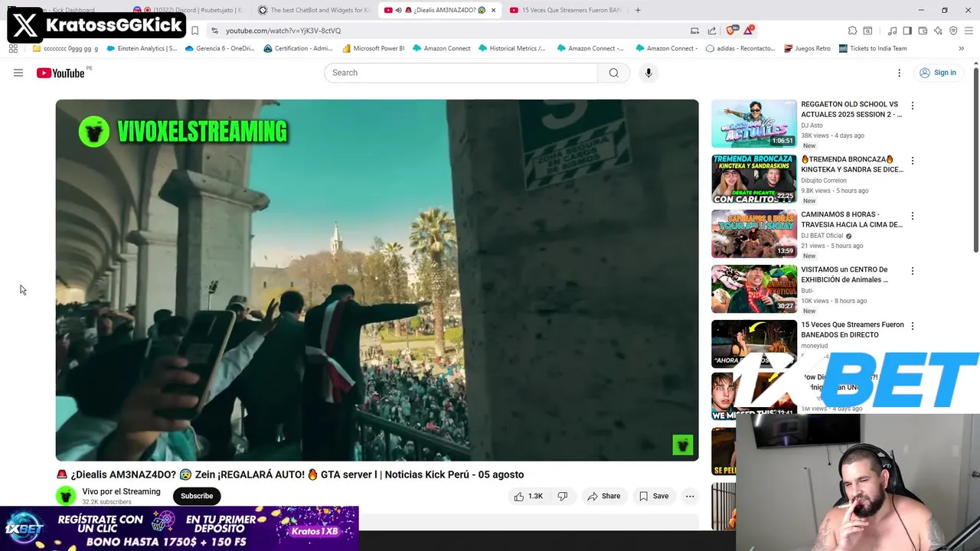Open options menu for 15 Veces Que Streamers

912,326
